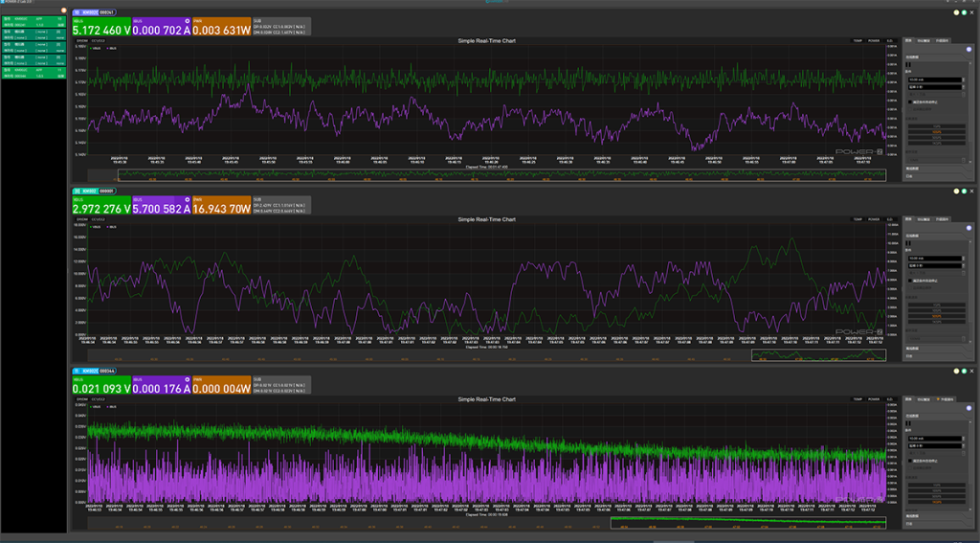Click the purple round icon in top settings panel
Image resolution: width=980 pixels, height=543 pixels.
(969, 50)
